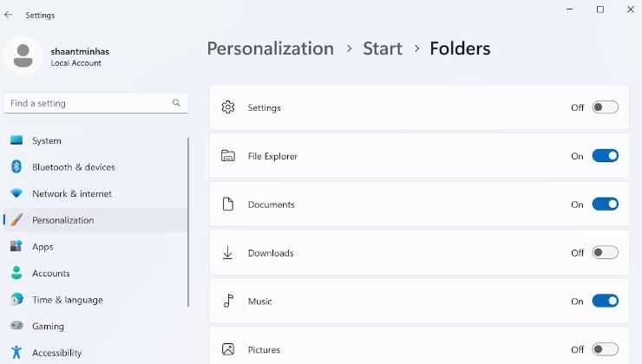Click the sidebar vertical scrollbar
The height and width of the screenshot is (364, 642).
click(x=188, y=222)
